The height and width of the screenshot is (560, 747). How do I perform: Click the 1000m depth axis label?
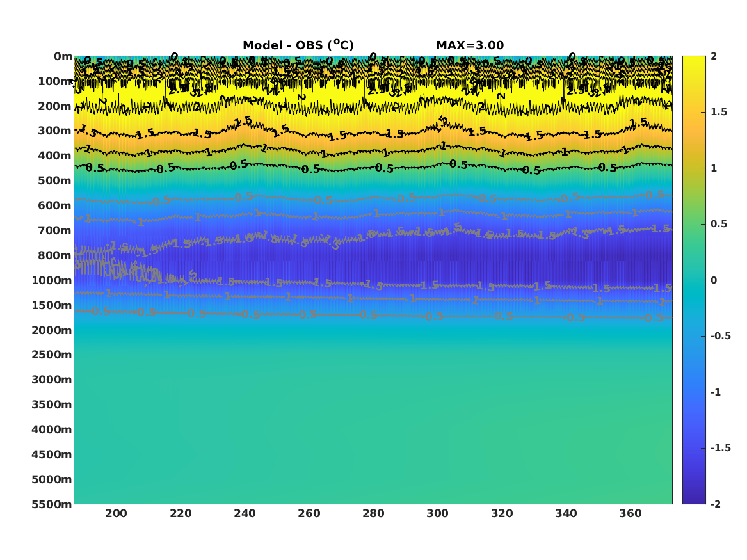tap(52, 280)
